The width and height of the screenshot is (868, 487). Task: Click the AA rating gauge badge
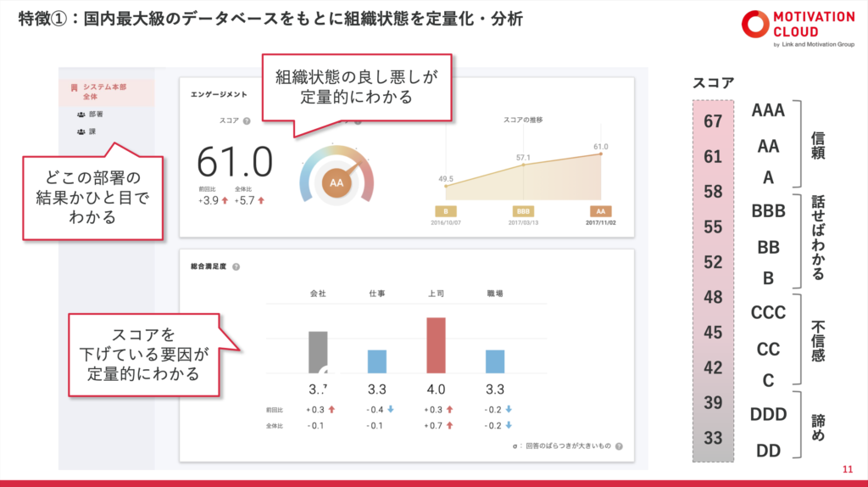click(337, 182)
